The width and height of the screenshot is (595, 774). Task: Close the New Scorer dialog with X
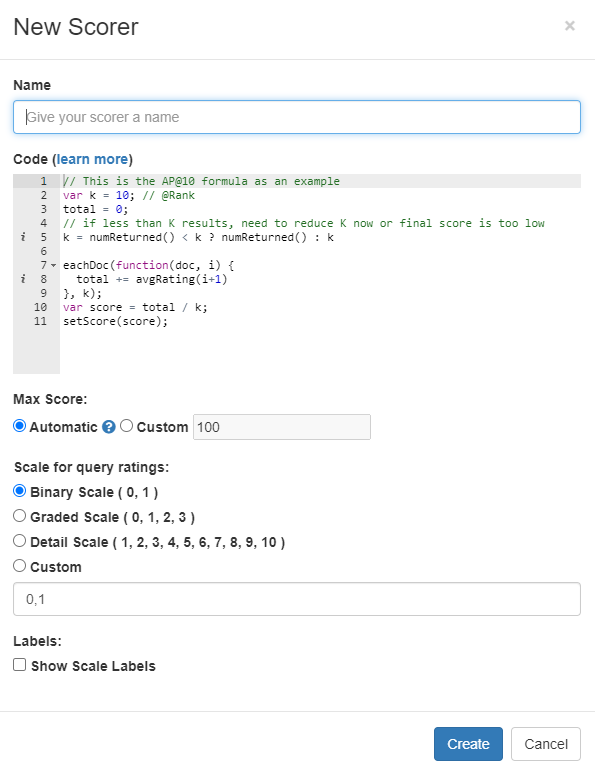point(570,26)
